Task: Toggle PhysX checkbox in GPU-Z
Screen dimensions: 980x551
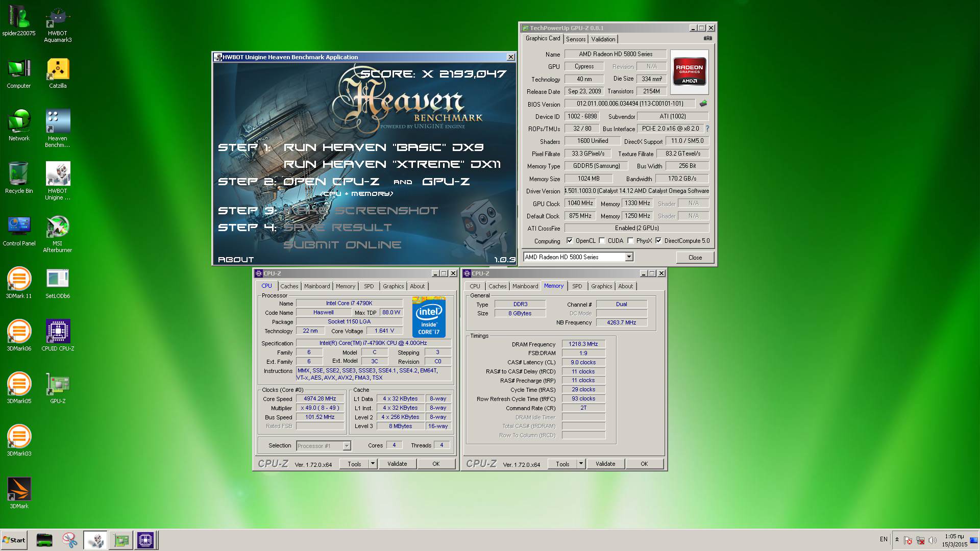Action: pyautogui.click(x=630, y=241)
